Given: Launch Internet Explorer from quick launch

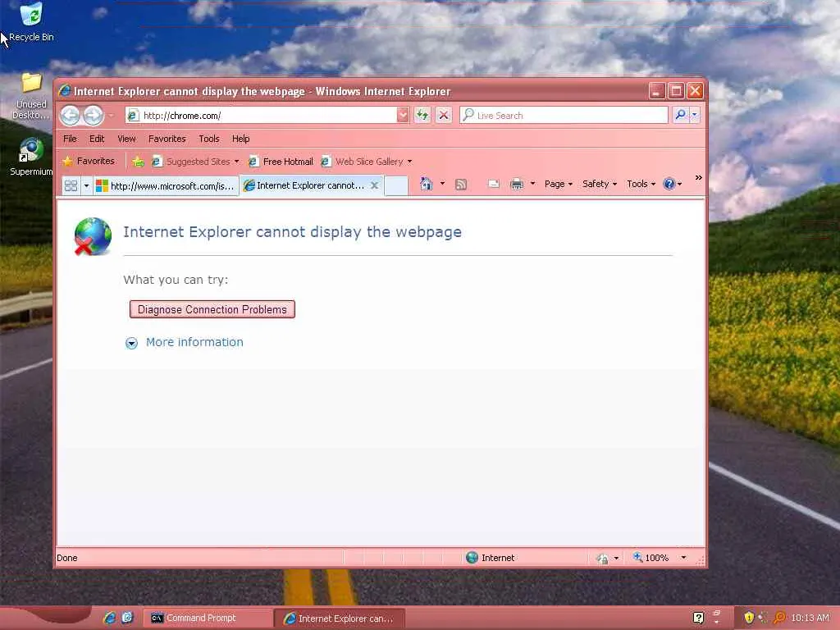Looking at the screenshot, I should click(109, 618).
